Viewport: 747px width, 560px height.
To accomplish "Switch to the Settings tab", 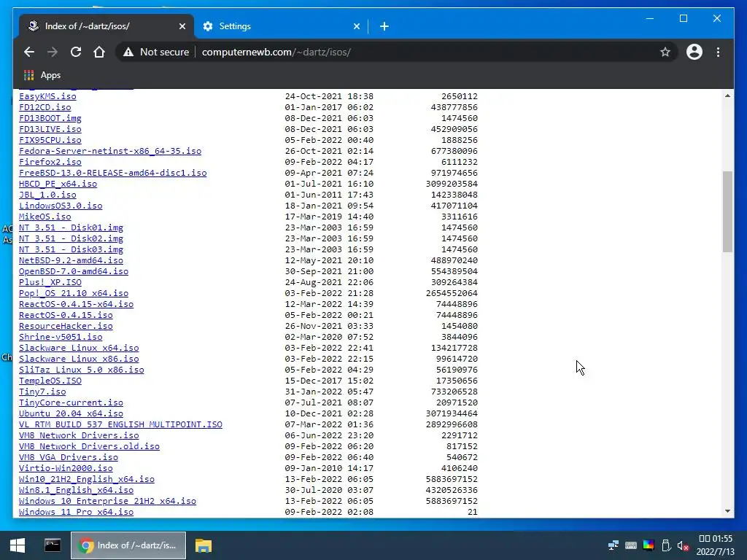I will (x=281, y=26).
